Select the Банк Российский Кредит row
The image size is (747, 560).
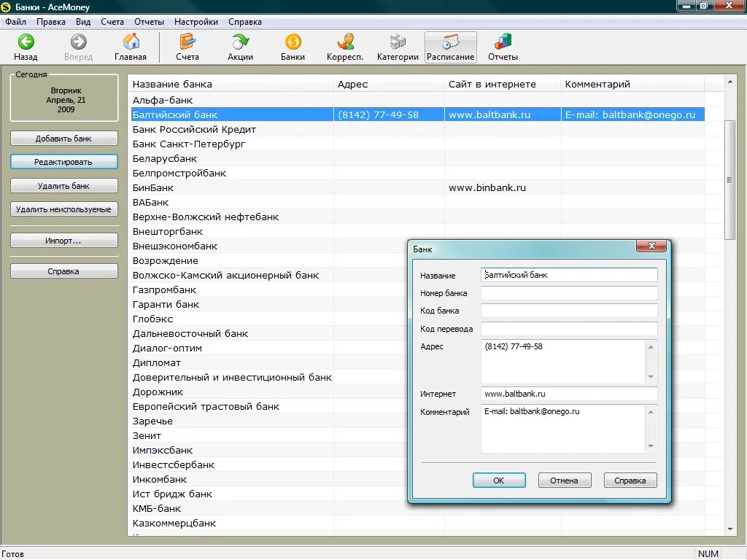(x=418, y=130)
